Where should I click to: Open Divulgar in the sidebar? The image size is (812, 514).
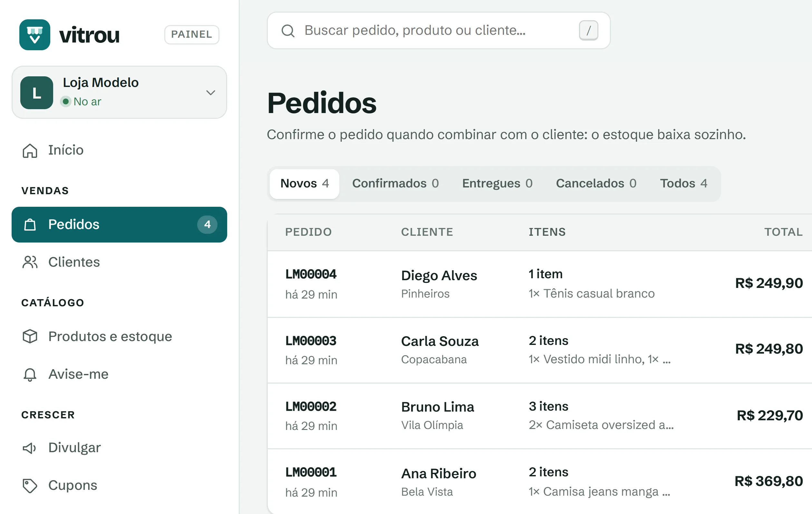[x=119, y=448]
